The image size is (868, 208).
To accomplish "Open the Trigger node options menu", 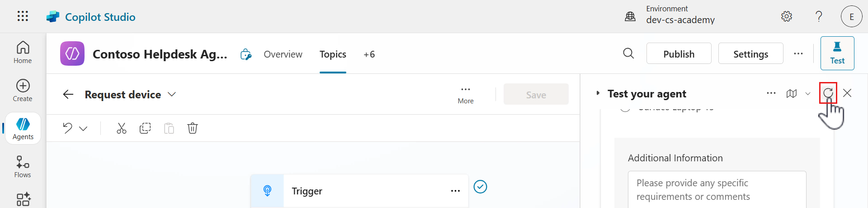I will [455, 191].
